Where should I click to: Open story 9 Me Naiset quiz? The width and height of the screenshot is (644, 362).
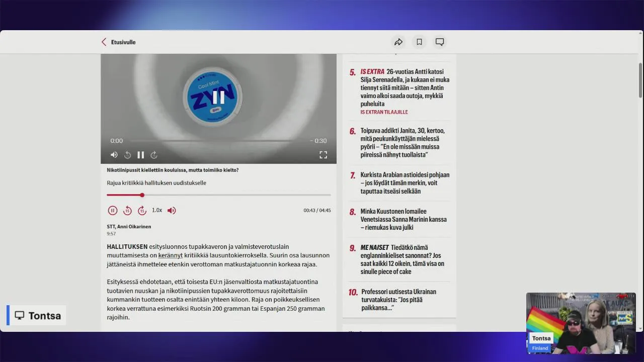(x=402, y=259)
